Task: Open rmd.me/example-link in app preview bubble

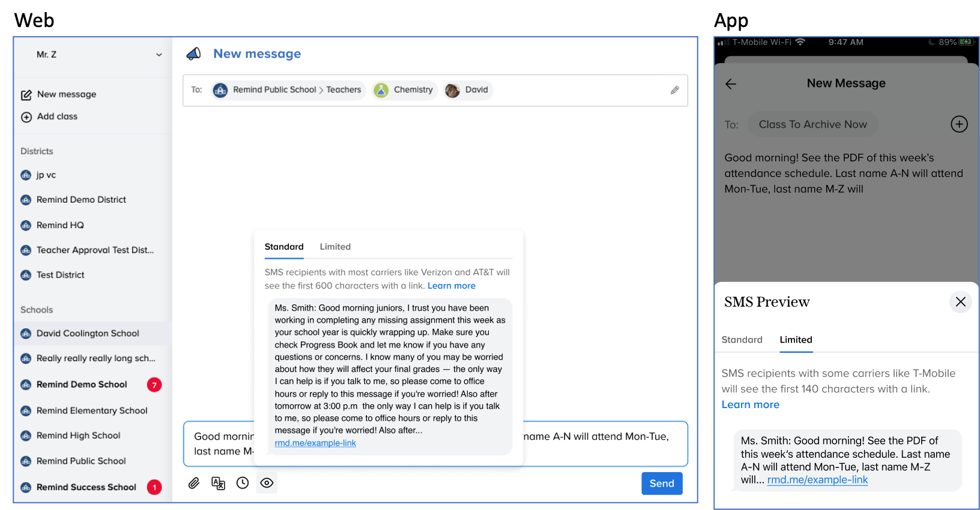Action: point(817,480)
